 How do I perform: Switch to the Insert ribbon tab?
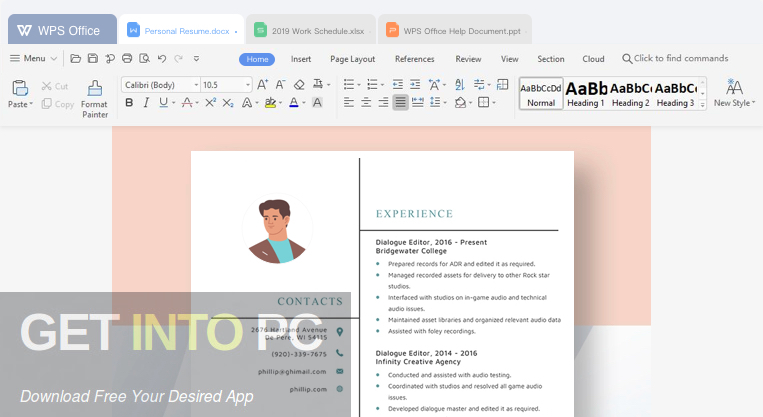click(301, 59)
